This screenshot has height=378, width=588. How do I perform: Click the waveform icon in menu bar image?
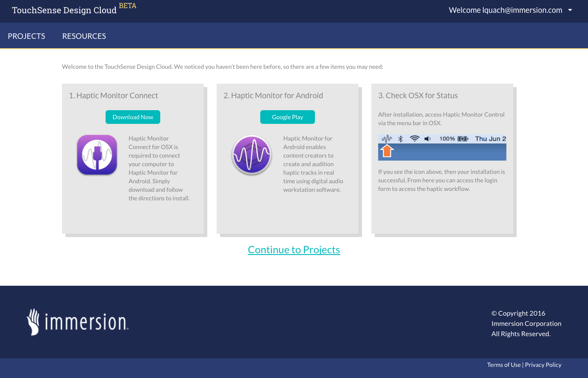(387, 139)
